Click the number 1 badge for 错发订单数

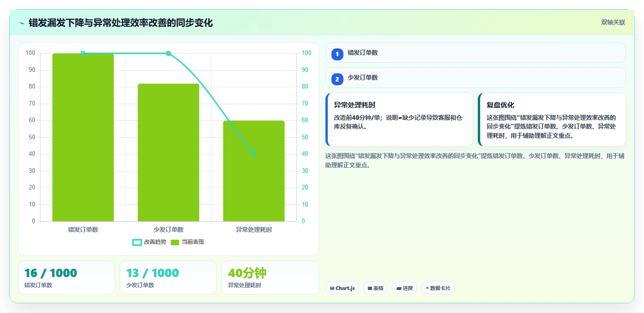(x=337, y=54)
